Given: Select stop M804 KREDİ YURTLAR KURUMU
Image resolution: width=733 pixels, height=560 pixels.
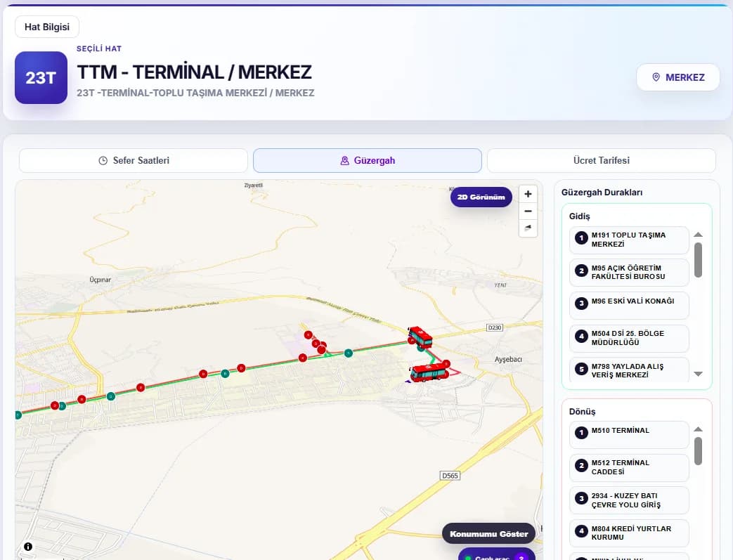Looking at the screenshot, I should click(629, 533).
